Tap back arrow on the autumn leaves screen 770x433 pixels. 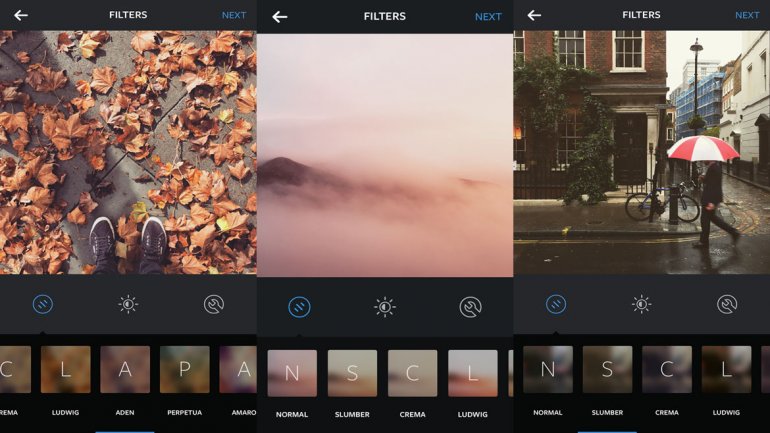click(x=20, y=15)
